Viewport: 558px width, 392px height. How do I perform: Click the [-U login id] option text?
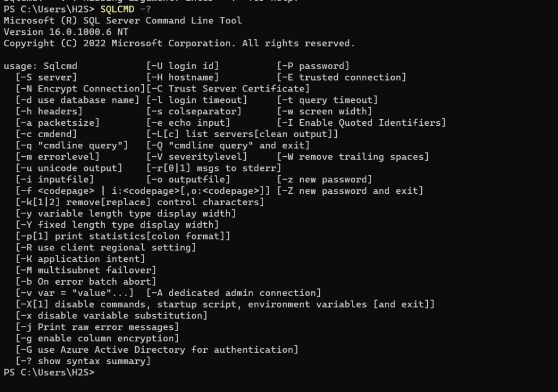182,66
